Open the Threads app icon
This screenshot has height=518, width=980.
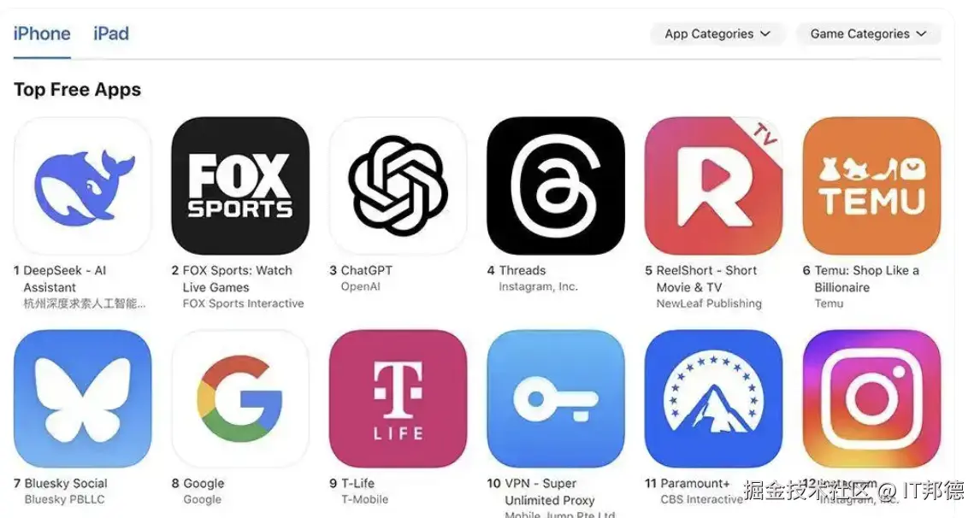click(x=556, y=185)
